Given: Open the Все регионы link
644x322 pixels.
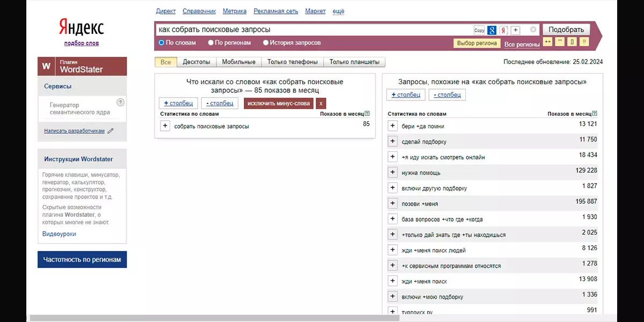Looking at the screenshot, I should pos(522,45).
